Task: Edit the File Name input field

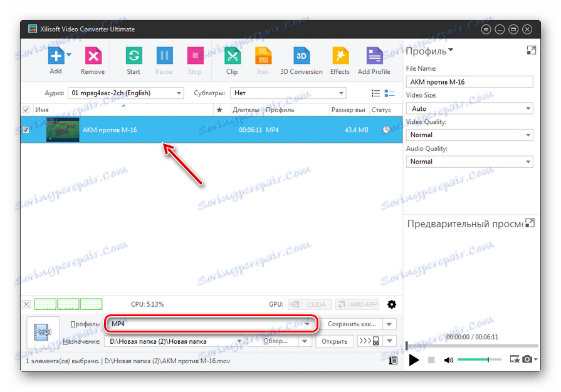Action: (469, 82)
